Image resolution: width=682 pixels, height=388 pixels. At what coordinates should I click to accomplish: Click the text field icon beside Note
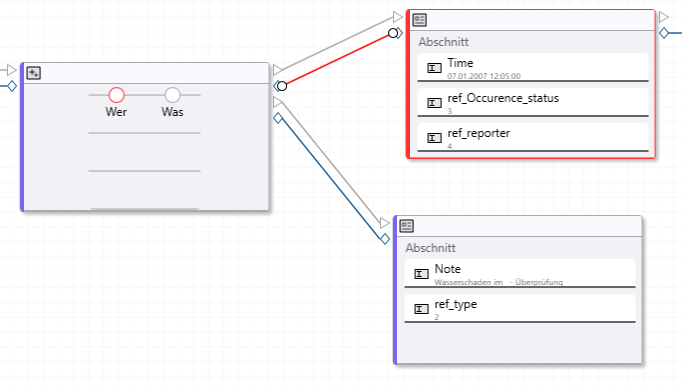click(x=421, y=274)
